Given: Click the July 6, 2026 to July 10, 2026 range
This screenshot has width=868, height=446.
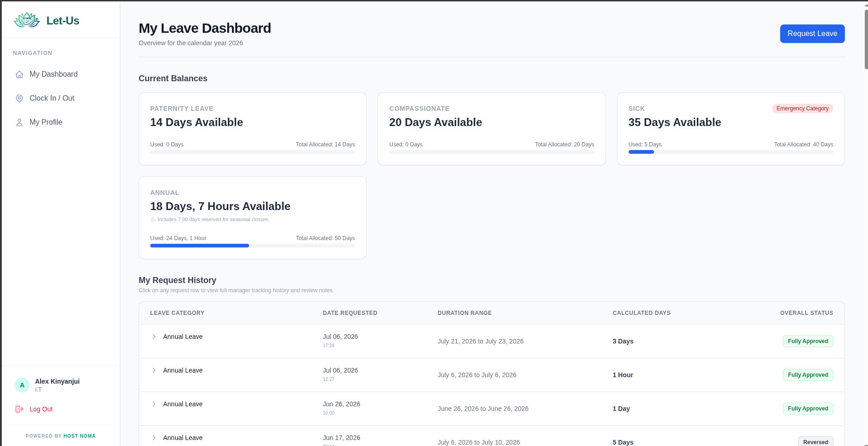Looking at the screenshot, I should coord(479,442).
